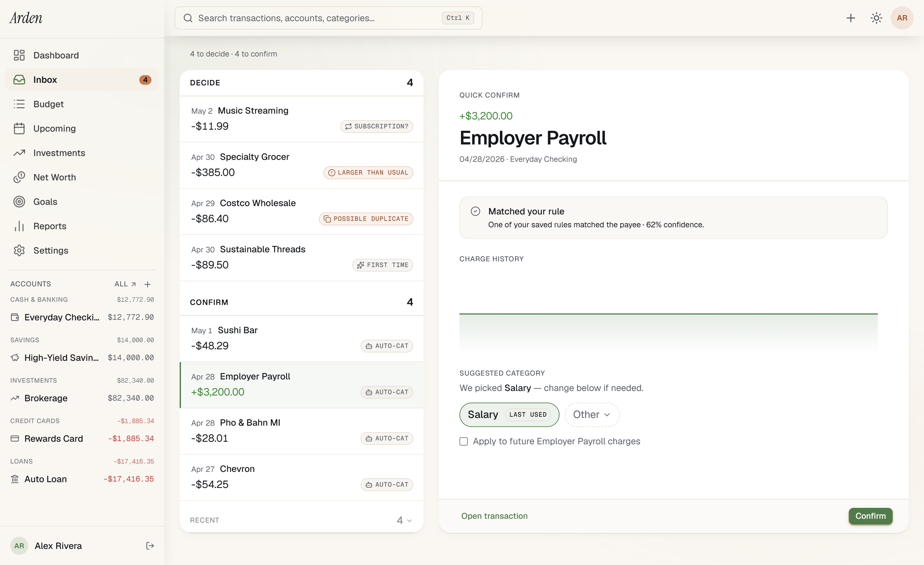The height and width of the screenshot is (565, 924).
Task: Click the Net Worth coins icon
Action: [x=19, y=177]
